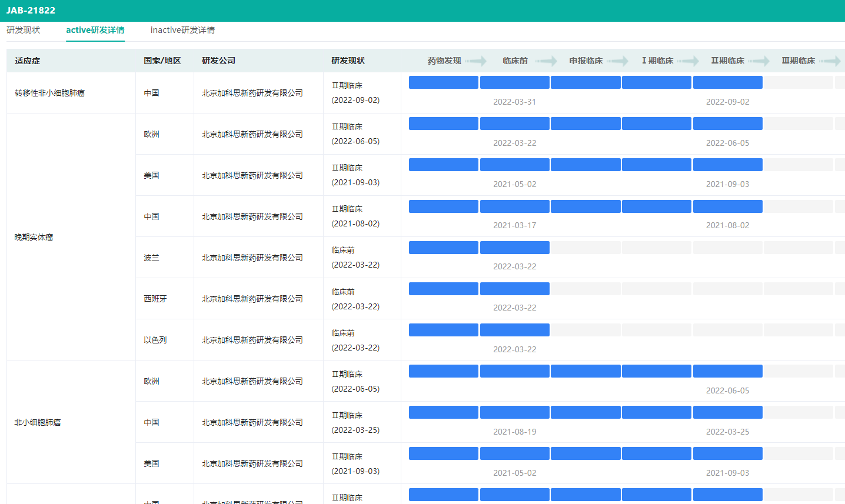Switch to the 研发现状 tab
Screen dimensions: 845x504
coord(24,30)
